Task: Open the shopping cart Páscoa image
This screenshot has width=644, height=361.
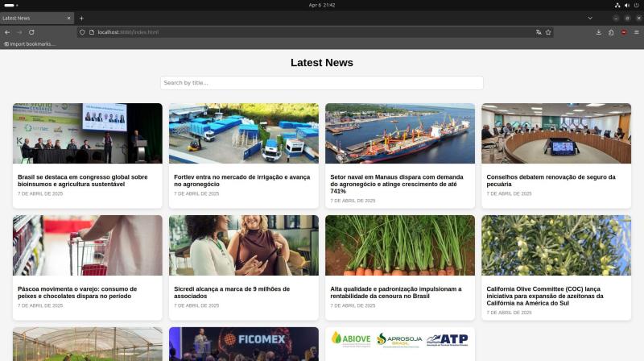Action: [x=88, y=245]
